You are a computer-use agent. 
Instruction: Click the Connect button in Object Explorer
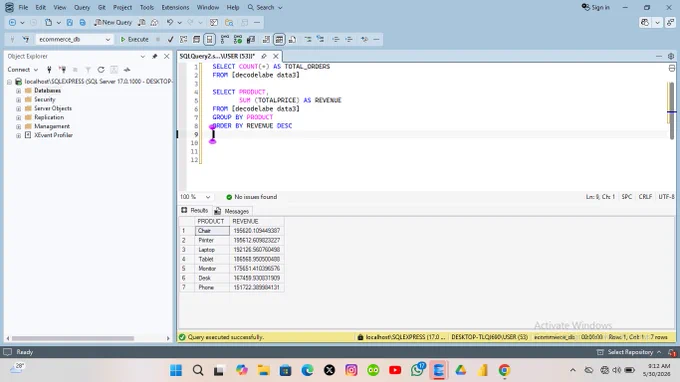point(23,69)
